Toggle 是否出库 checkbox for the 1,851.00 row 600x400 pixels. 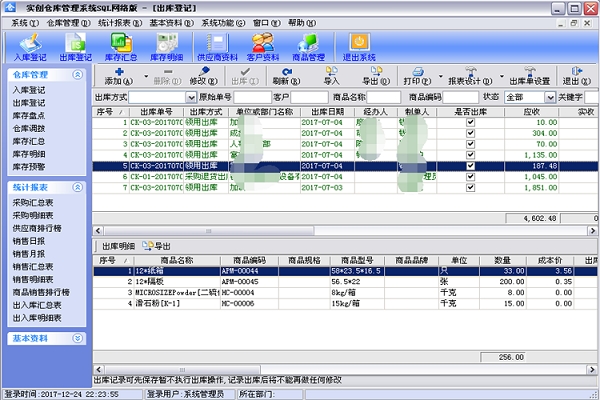470,187
